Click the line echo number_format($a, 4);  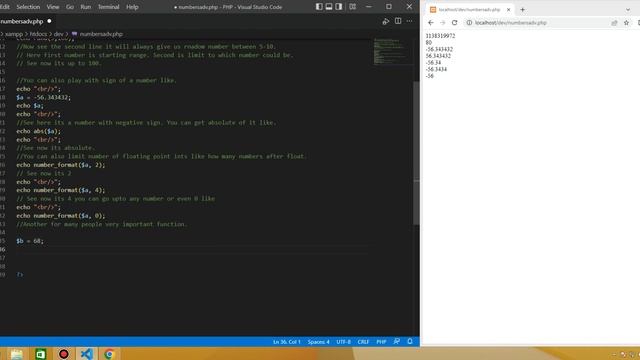click(60, 190)
